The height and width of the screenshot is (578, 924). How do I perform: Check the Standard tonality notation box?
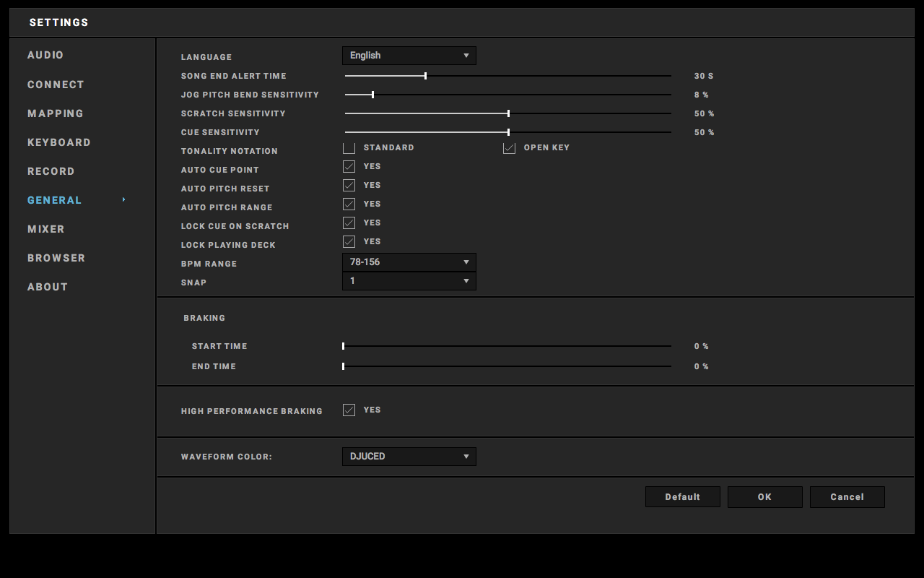349,147
